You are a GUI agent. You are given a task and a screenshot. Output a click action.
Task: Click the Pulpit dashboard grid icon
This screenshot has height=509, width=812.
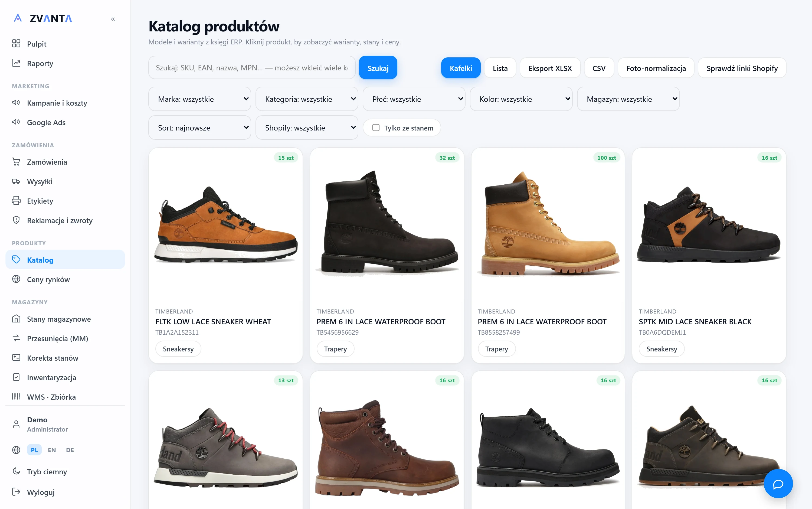point(16,43)
